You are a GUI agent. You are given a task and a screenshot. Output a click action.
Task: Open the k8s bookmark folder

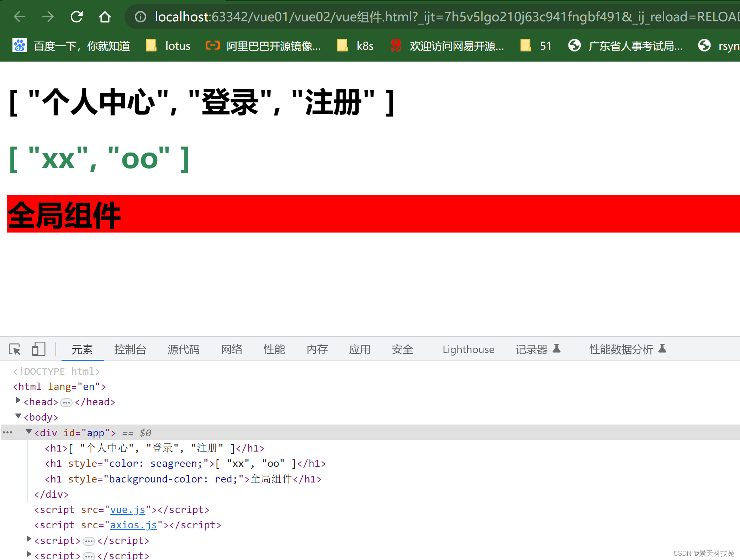[355, 46]
